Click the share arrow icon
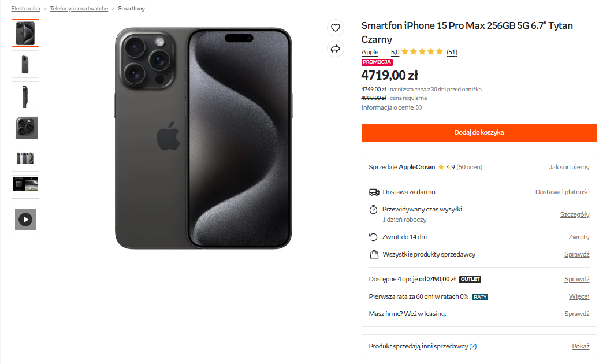 point(335,49)
